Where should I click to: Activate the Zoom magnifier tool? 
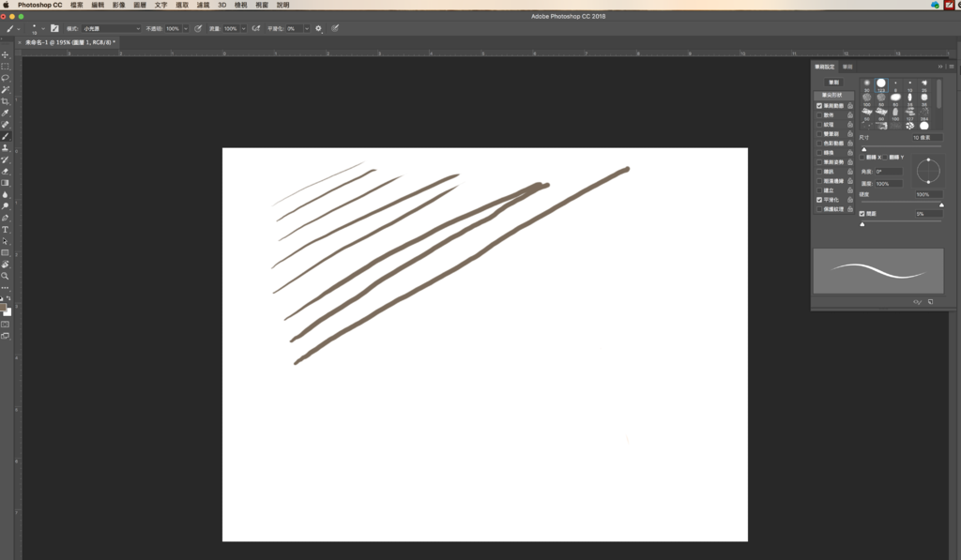pos(6,276)
